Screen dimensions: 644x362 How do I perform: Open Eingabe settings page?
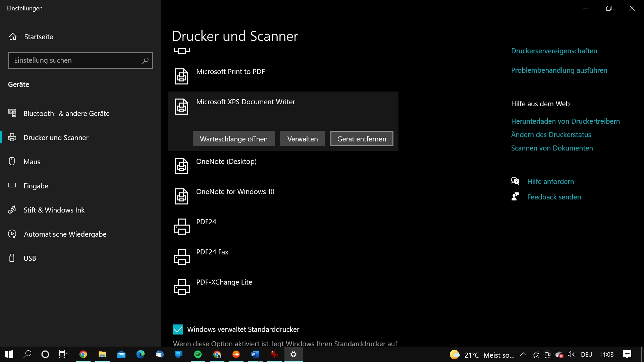click(x=80, y=186)
